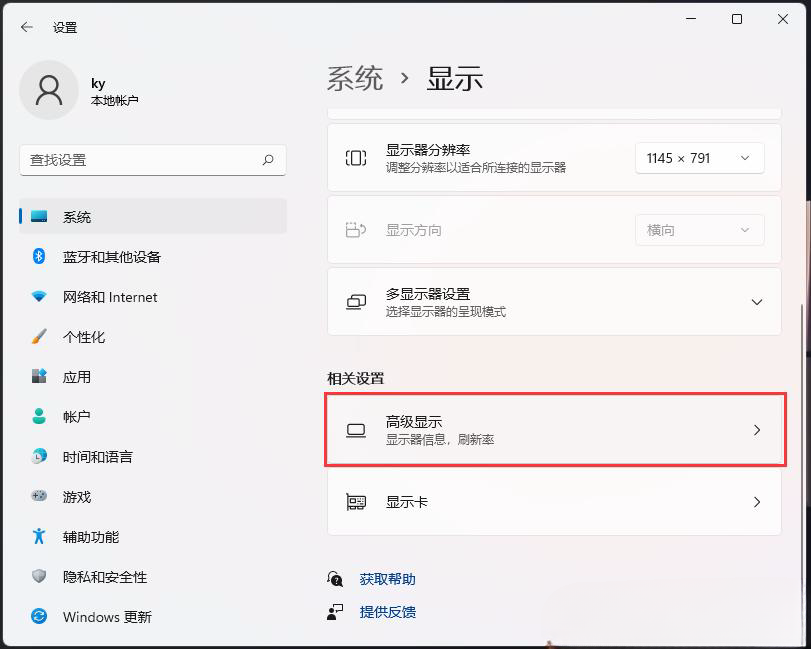The image size is (811, 649).
Task: Open the Apps section
Action: 75,377
